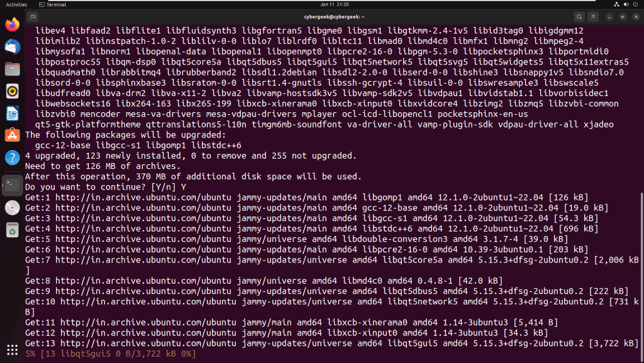Open LibreOffice Writer from the dock
The height and width of the screenshot is (363, 644).
click(x=12, y=113)
